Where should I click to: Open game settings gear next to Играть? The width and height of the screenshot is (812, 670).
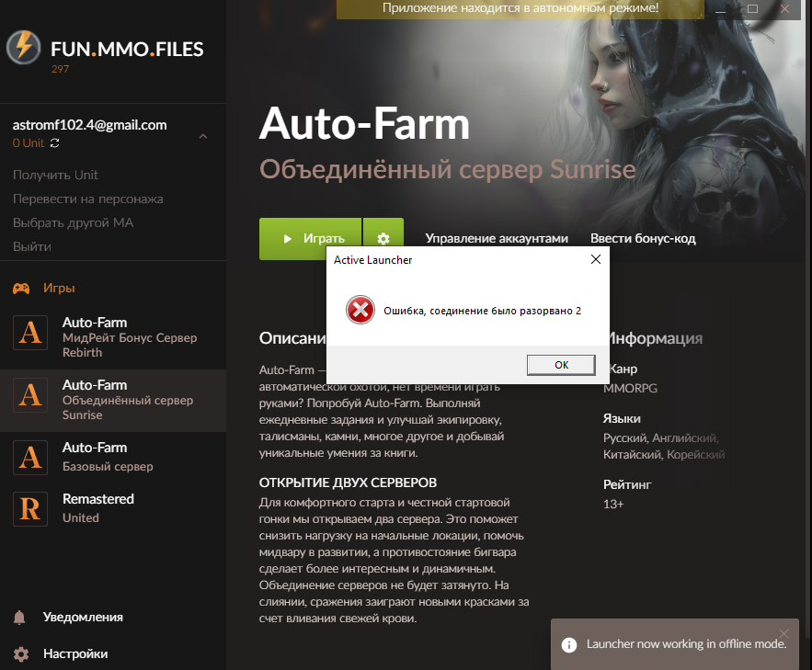pos(383,239)
